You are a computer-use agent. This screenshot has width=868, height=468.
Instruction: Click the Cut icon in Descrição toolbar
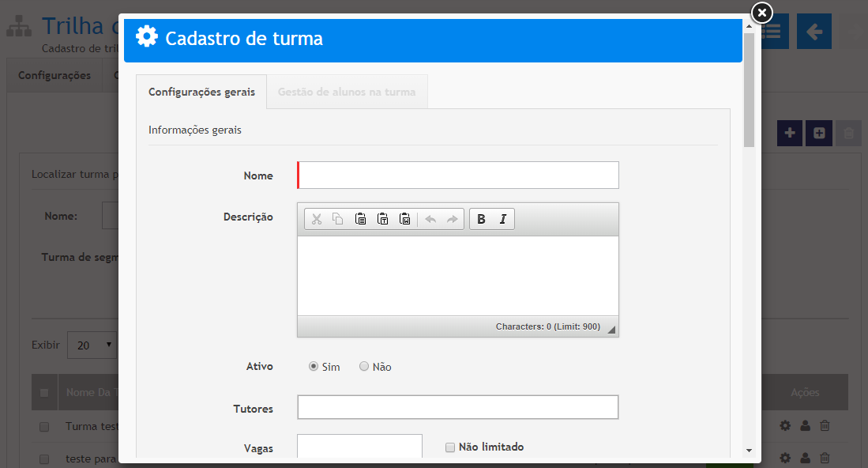[317, 219]
